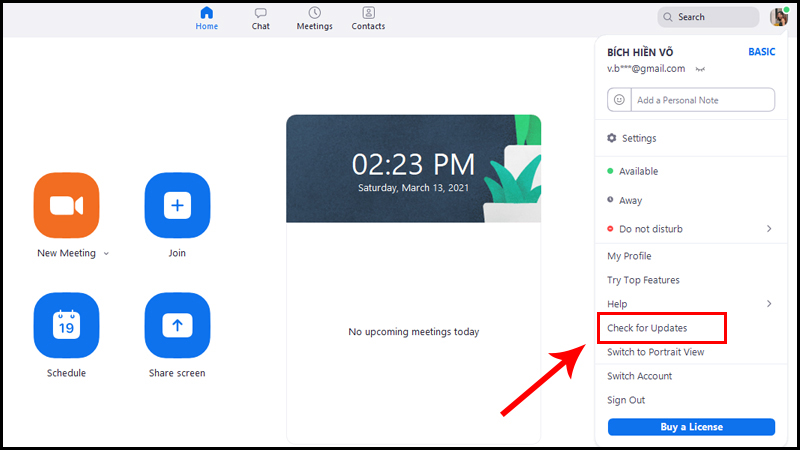The height and width of the screenshot is (450, 800).
Task: Click the 'No upcoming meetings today' text
Action: tap(414, 332)
